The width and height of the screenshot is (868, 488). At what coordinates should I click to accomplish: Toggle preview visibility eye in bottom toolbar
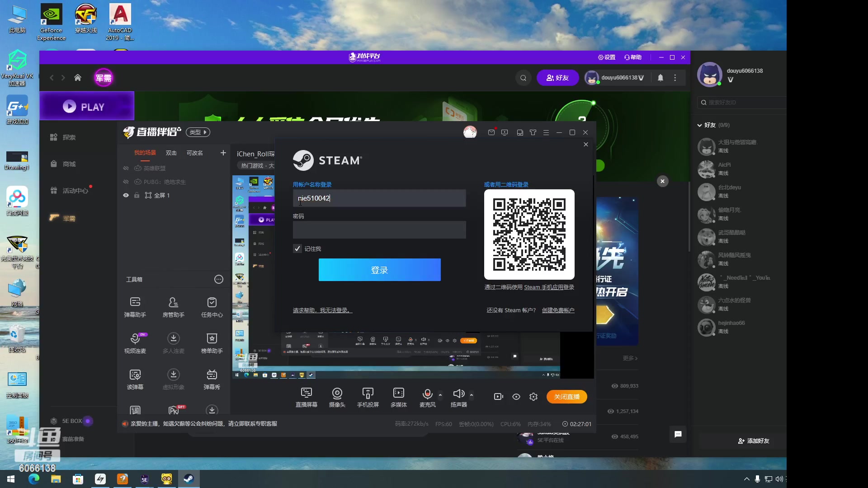point(516,397)
